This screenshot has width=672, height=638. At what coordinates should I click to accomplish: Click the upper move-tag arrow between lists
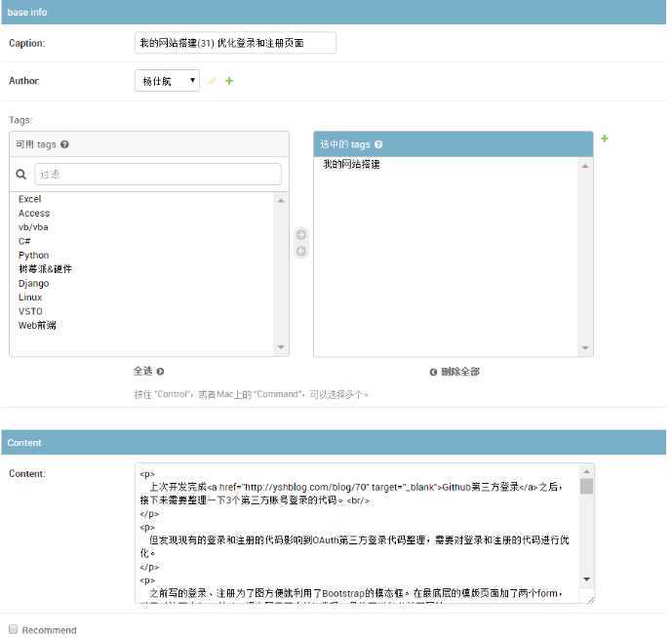point(301,234)
